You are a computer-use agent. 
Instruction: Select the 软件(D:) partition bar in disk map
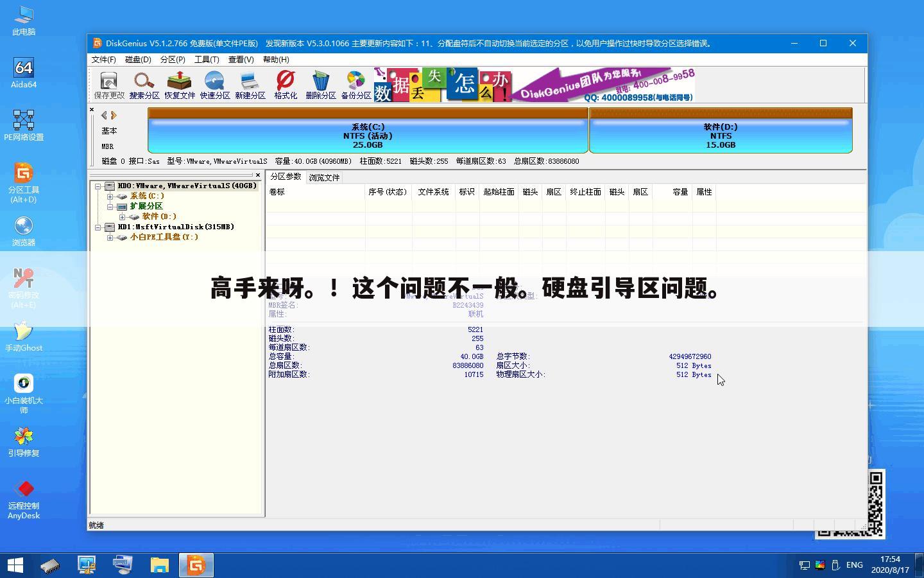(x=721, y=130)
